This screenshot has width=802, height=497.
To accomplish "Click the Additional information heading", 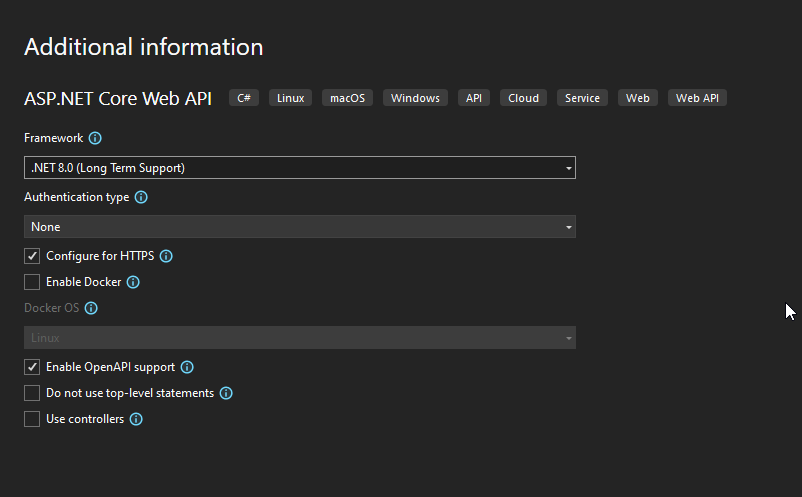I will (x=143, y=47).
